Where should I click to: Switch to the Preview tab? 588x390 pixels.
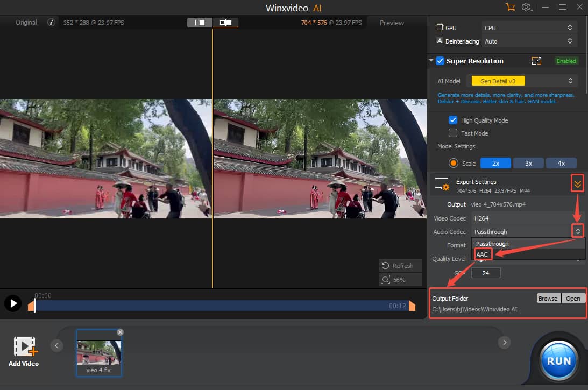coord(391,23)
